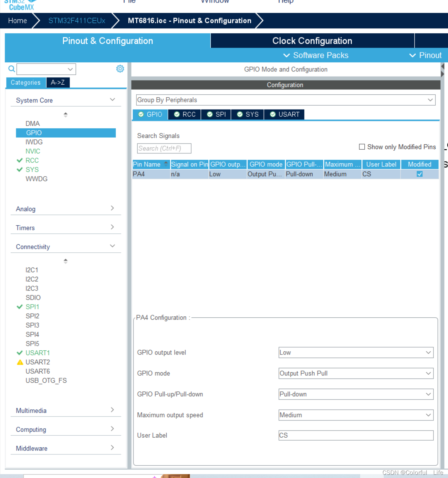Click the Search Signals input field
448x478 pixels.
coord(164,148)
